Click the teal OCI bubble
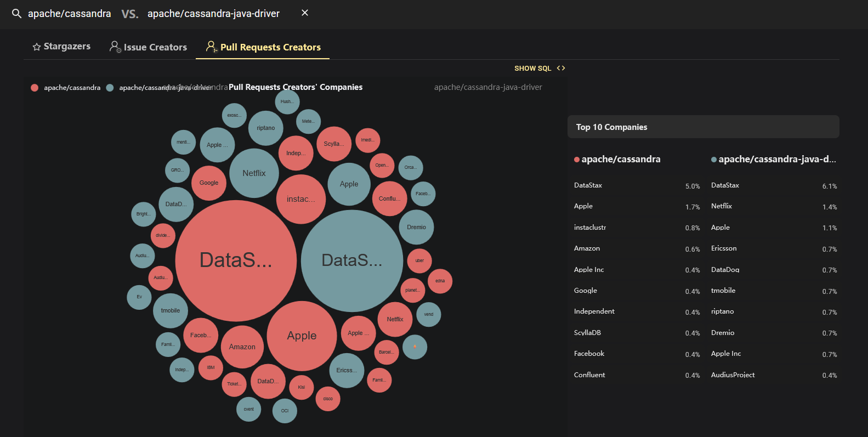Image resolution: width=868 pixels, height=437 pixels. tap(285, 411)
